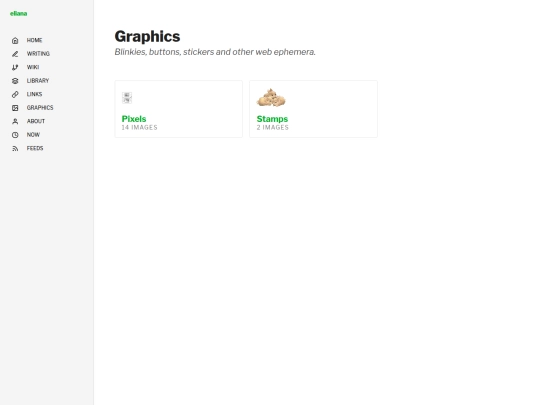Click the Feeds RSS icon
This screenshot has height=405, width=540.
pyautogui.click(x=15, y=148)
